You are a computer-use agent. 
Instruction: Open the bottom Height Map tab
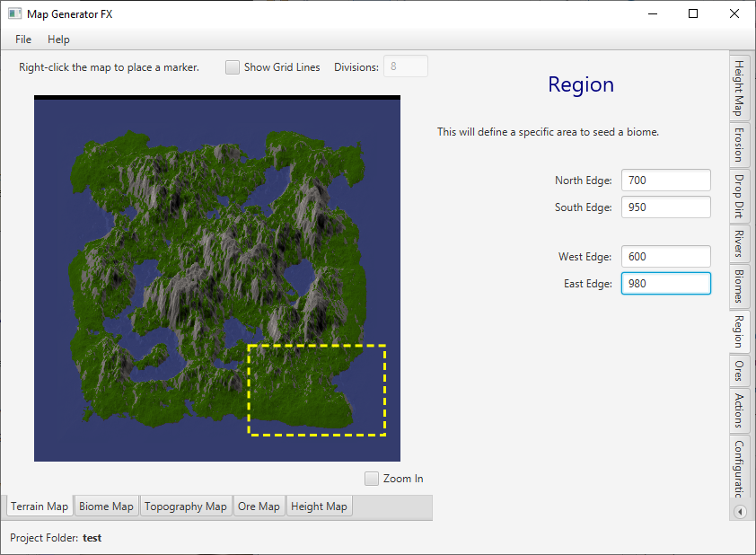(x=319, y=507)
